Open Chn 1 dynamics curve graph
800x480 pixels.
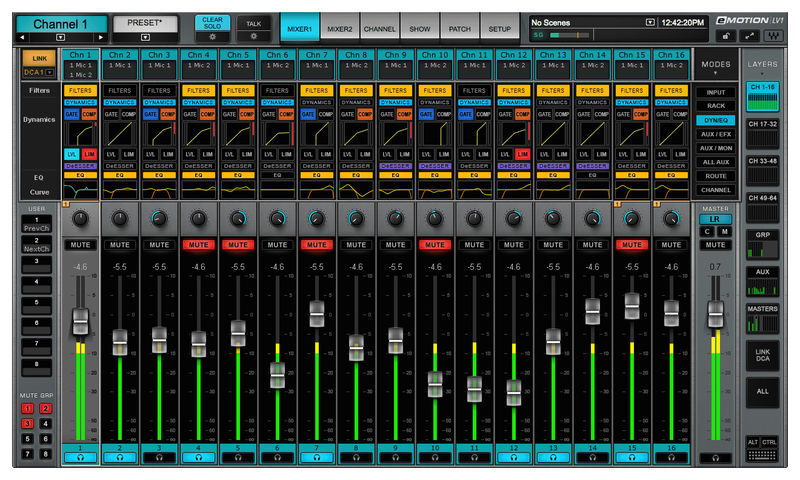81,135
